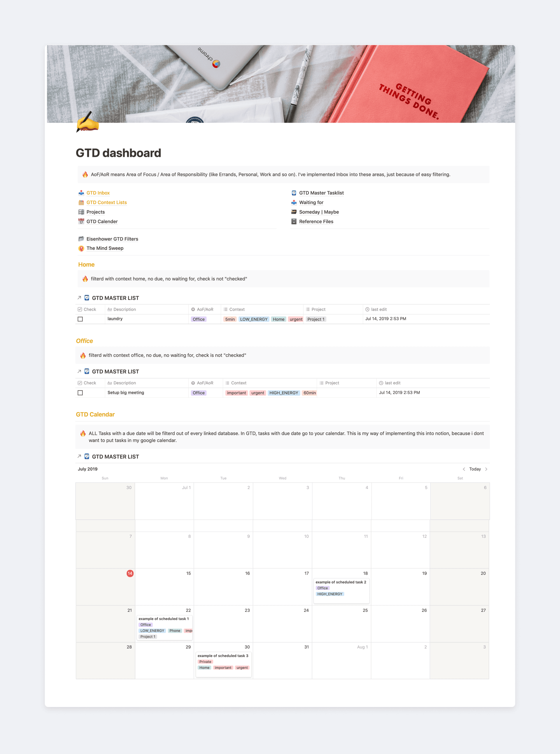Click the Eisenhower GTD Filters folder icon
The width and height of the screenshot is (560, 754).
coord(81,239)
